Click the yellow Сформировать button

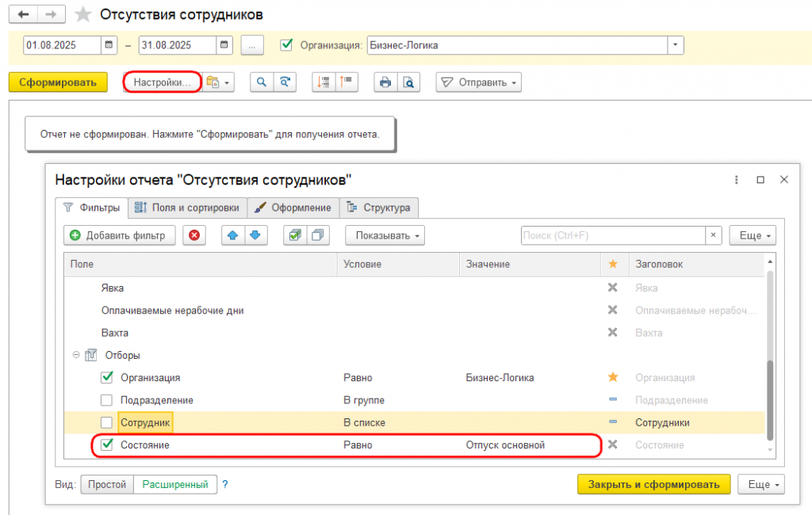coord(58,82)
